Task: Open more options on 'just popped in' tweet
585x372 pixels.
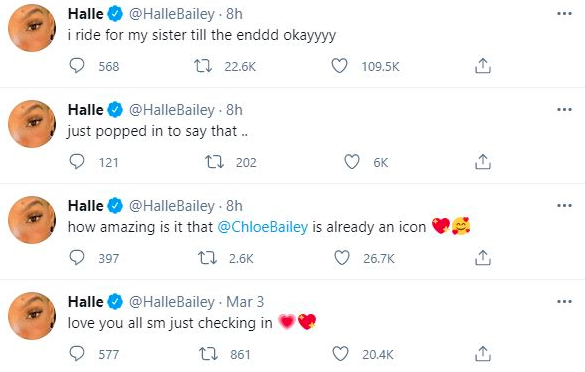Action: point(564,110)
